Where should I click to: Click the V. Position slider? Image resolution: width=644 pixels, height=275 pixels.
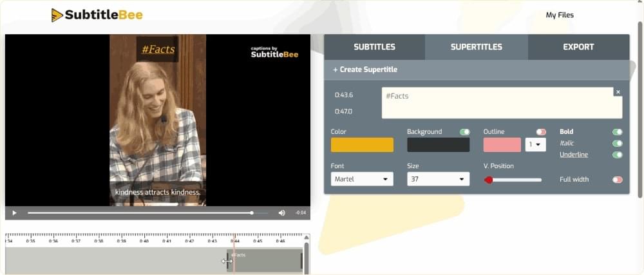[513, 180]
